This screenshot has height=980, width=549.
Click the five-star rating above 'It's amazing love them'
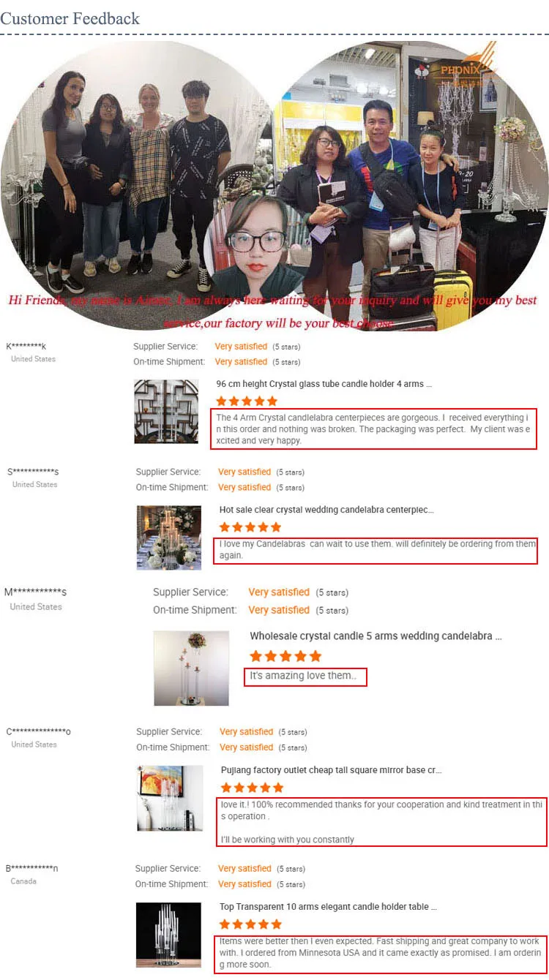285,656
